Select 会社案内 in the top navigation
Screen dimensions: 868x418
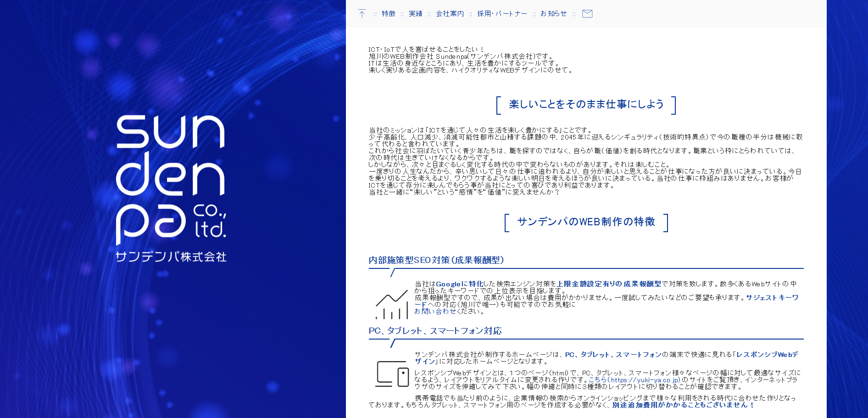(x=450, y=14)
